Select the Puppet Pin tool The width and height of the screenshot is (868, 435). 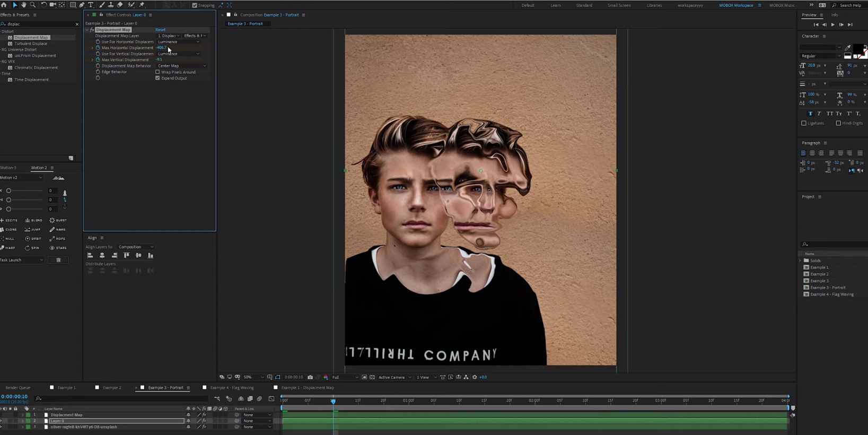coord(142,5)
